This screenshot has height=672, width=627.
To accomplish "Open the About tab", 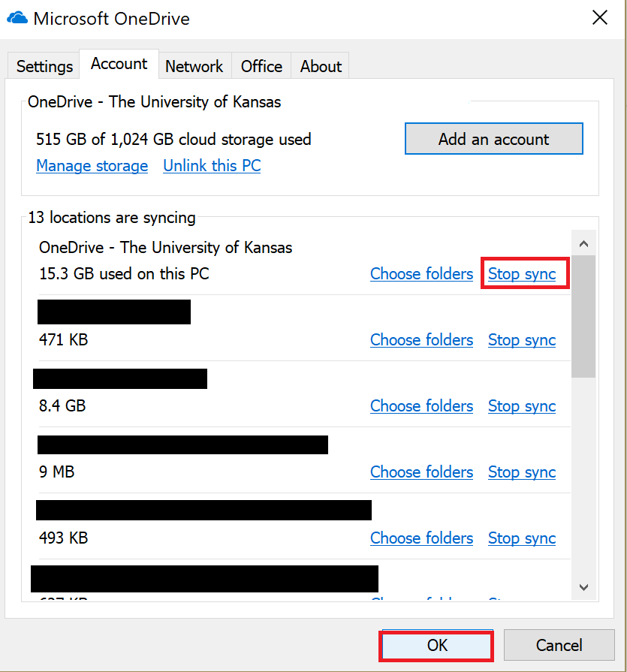I will 320,66.
